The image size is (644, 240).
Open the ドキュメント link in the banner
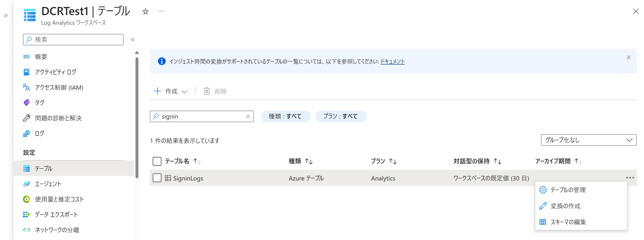pyautogui.click(x=392, y=61)
